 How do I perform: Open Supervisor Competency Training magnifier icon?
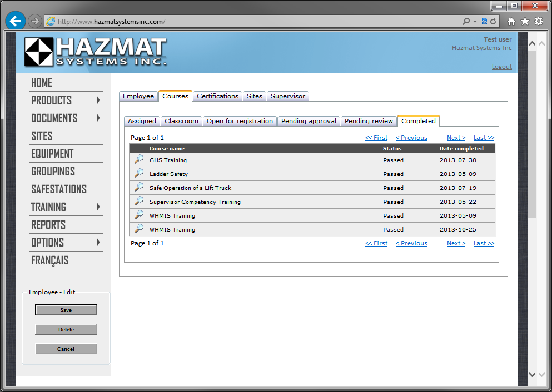click(139, 202)
